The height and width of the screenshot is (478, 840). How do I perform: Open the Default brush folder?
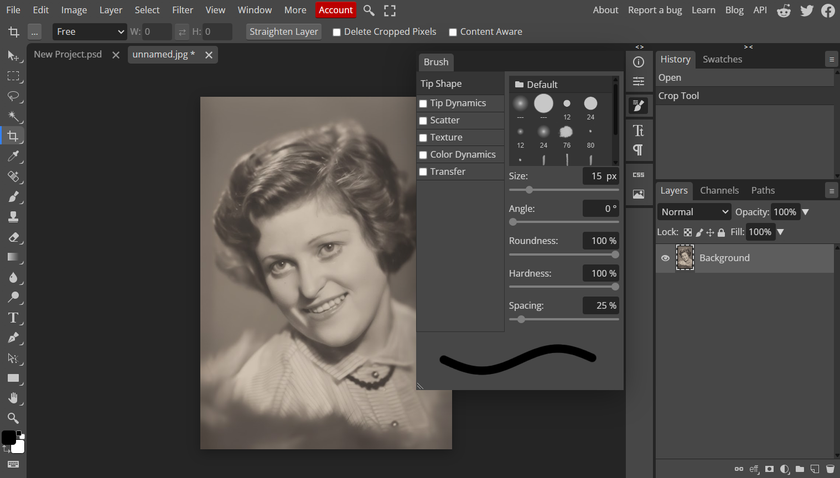(x=536, y=85)
